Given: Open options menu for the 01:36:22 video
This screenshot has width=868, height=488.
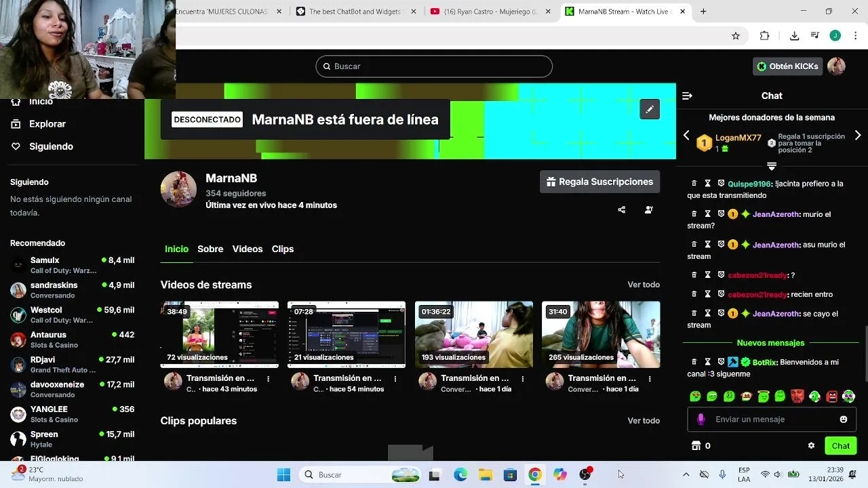Looking at the screenshot, I should 523,379.
